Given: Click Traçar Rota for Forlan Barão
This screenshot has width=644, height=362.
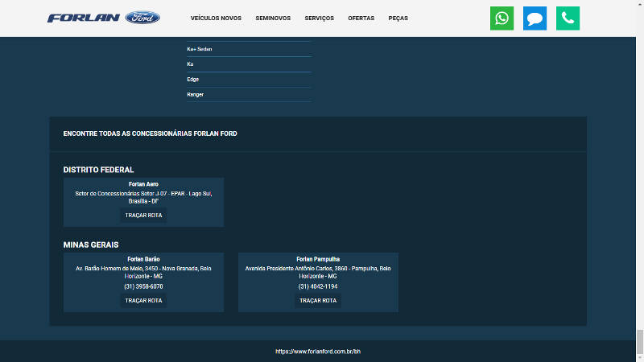Looking at the screenshot, I should pos(143,300).
